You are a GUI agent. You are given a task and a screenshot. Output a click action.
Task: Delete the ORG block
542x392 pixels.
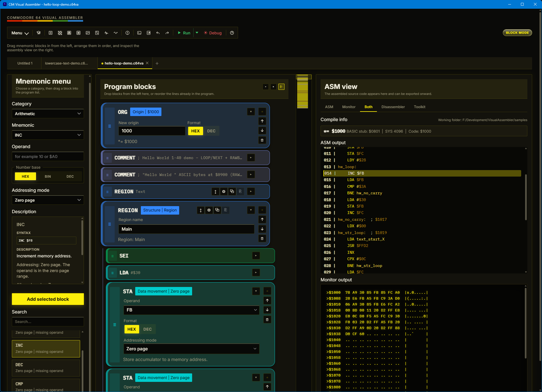262,140
